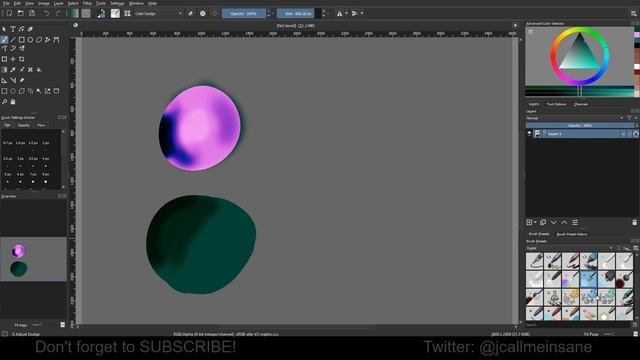This screenshot has height=360, width=640.
Task: Open the Color Dodge blending mode dropdown
Action: pos(158,13)
